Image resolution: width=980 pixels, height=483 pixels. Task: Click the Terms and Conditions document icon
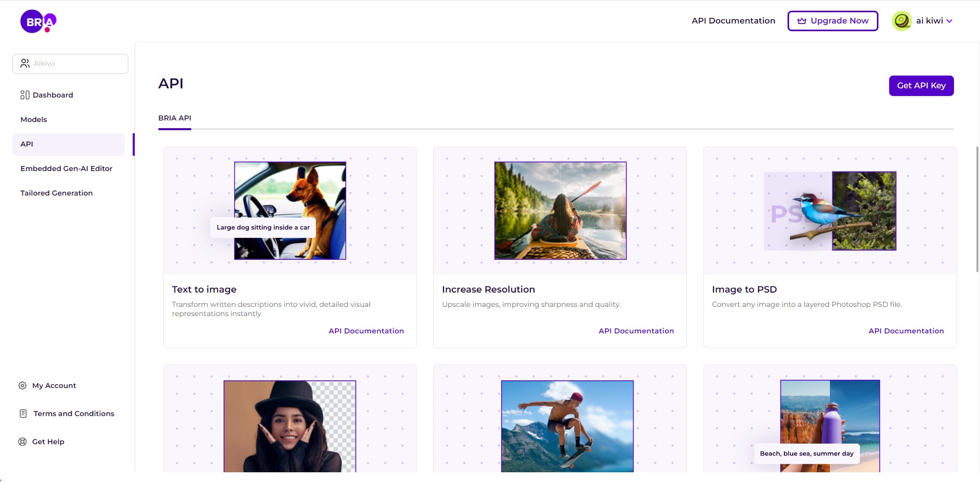pos(23,414)
